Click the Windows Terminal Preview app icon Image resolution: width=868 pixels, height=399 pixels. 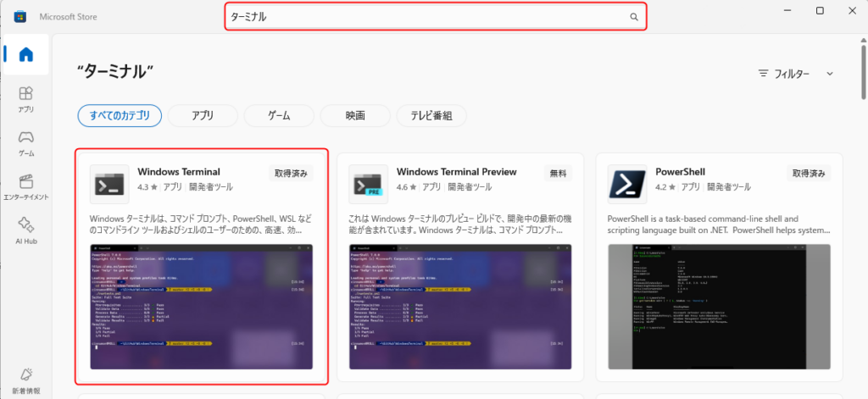(369, 184)
